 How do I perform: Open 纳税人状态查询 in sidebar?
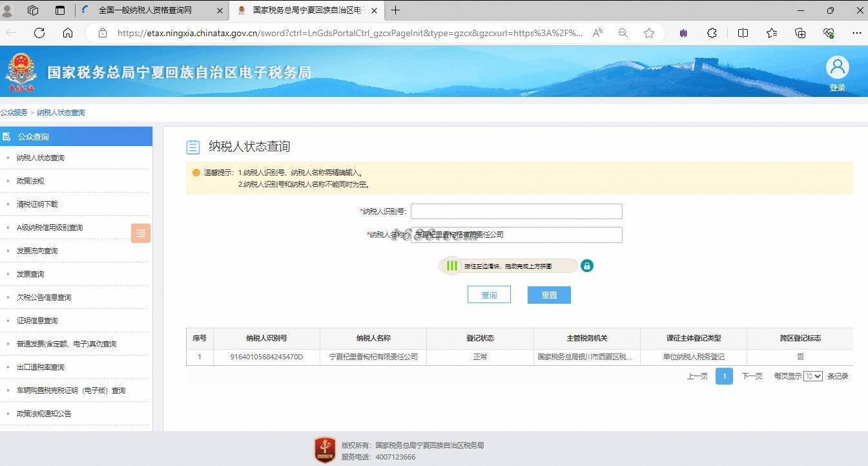click(x=41, y=158)
